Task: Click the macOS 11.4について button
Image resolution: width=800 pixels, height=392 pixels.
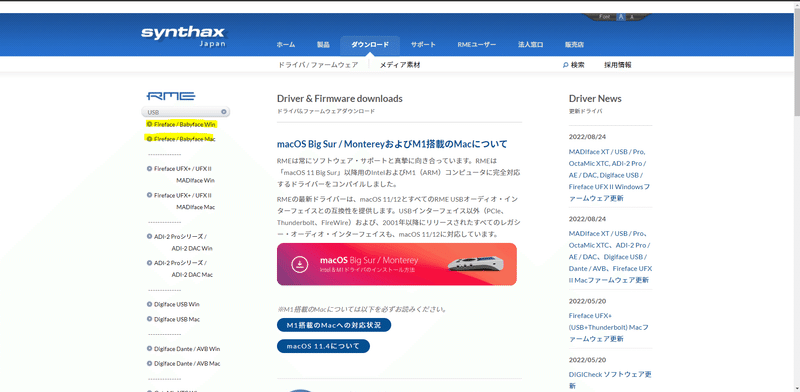Action: [x=323, y=346]
